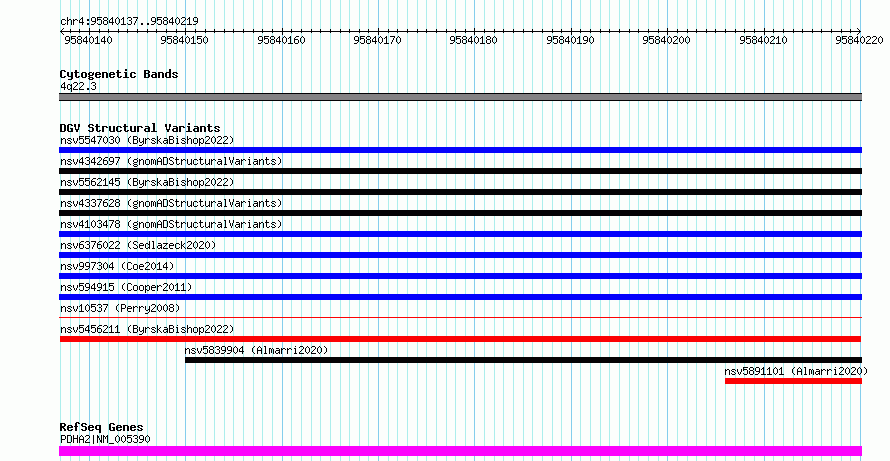Image resolution: width=890 pixels, height=461 pixels.
Task: Click the nsv10537 (Perry2008) label
Action: pos(120,308)
